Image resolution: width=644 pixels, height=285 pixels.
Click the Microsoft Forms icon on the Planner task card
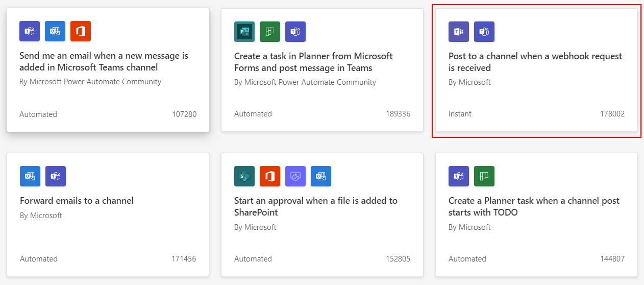244,32
